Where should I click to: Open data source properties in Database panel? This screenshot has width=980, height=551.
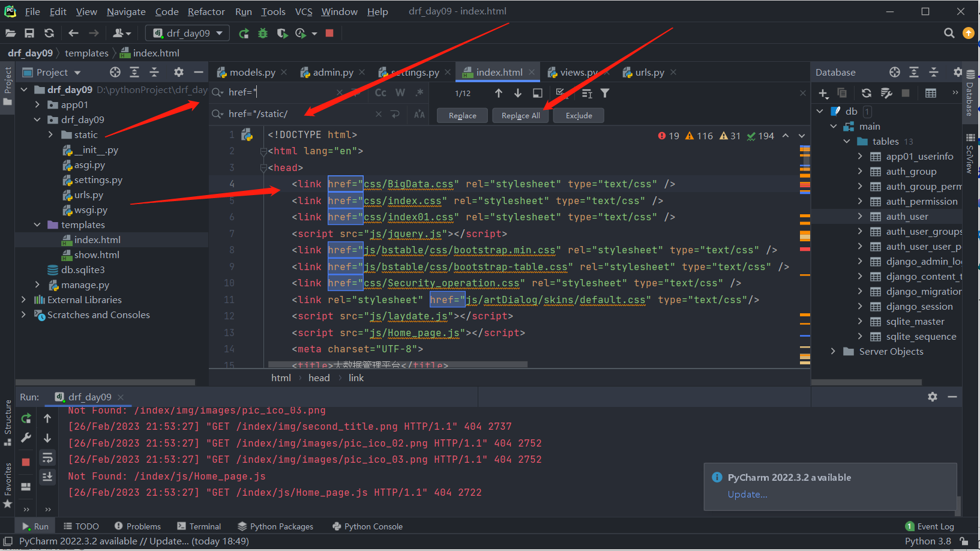[886, 93]
